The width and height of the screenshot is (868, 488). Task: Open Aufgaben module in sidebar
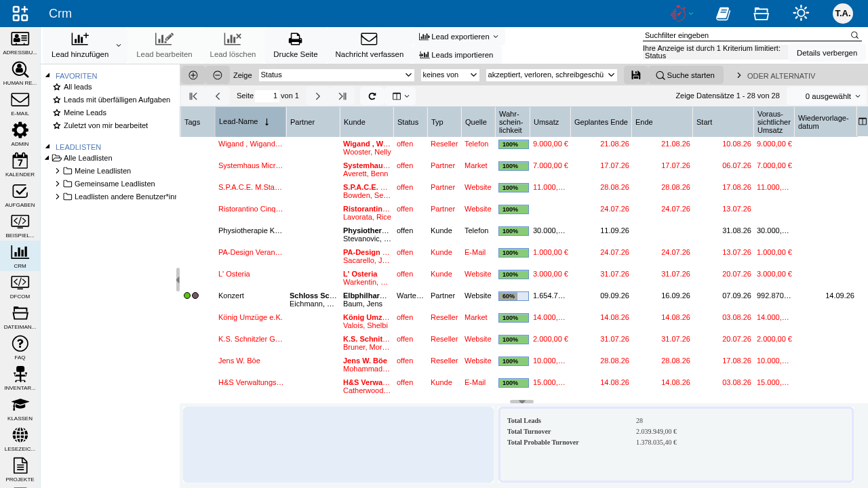(20, 195)
